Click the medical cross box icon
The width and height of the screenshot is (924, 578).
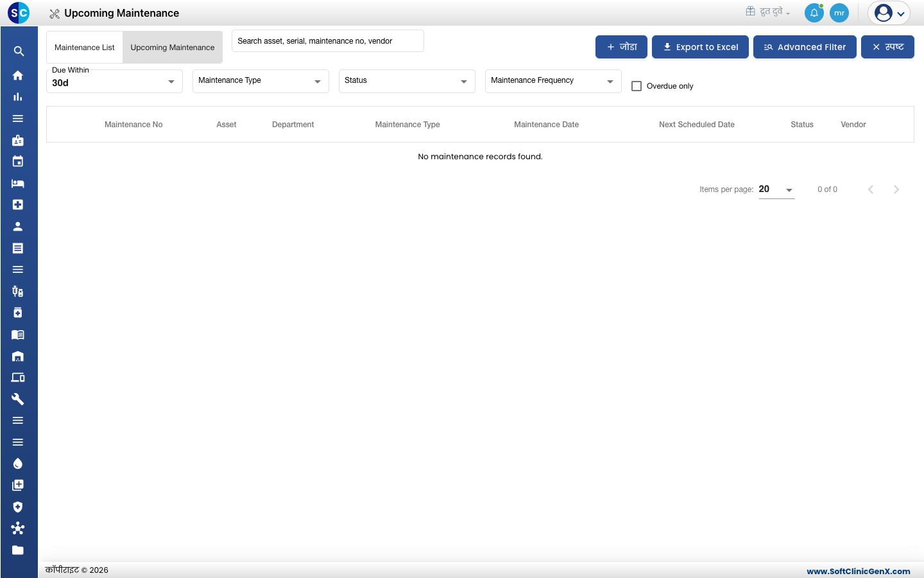click(x=18, y=204)
